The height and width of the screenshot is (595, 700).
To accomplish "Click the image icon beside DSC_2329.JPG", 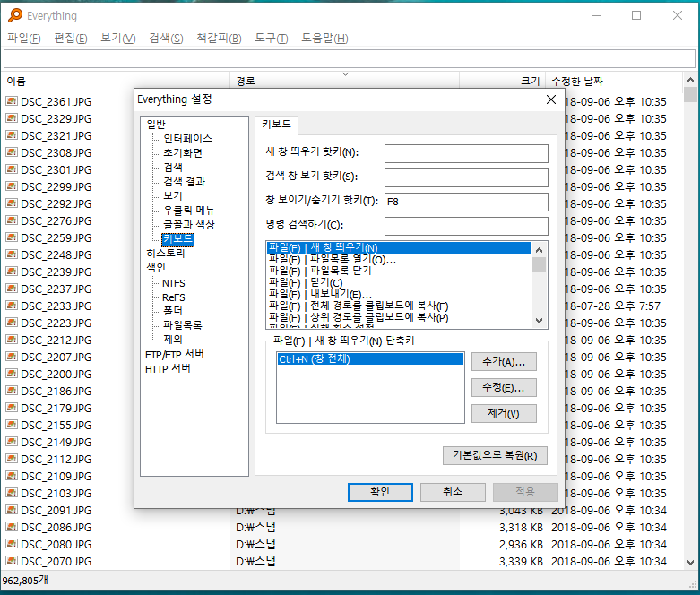I will point(12,118).
